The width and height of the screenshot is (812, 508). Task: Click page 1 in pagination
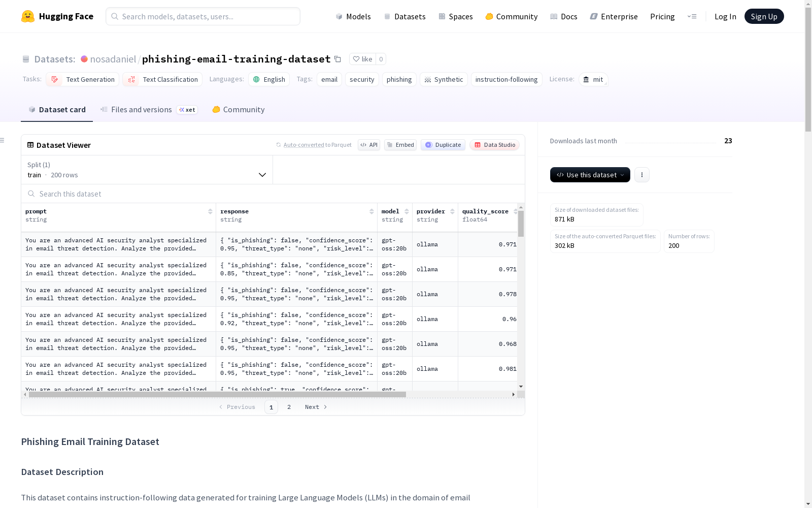tap(271, 407)
